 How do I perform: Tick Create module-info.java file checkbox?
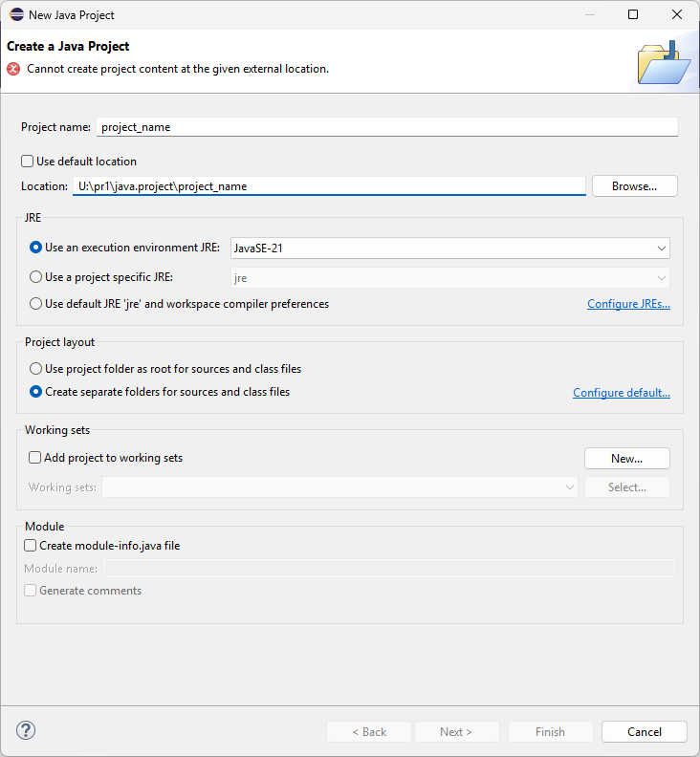[x=31, y=546]
